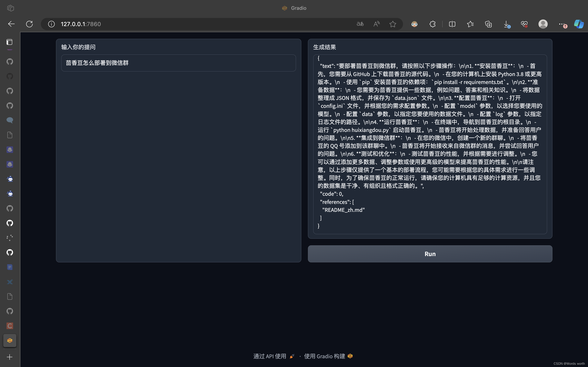
Task: Open the favorites list icon
Action: (470, 24)
